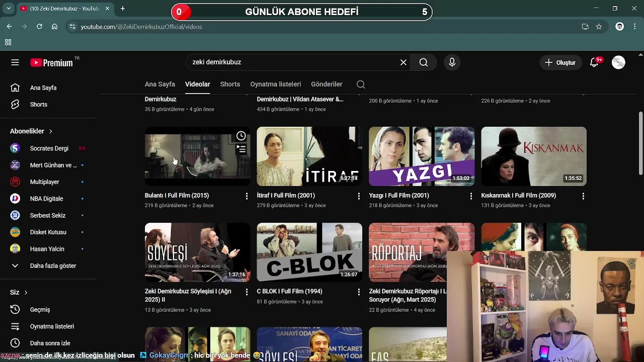Go to browser home page
The width and height of the screenshot is (644, 362).
[54, 27]
